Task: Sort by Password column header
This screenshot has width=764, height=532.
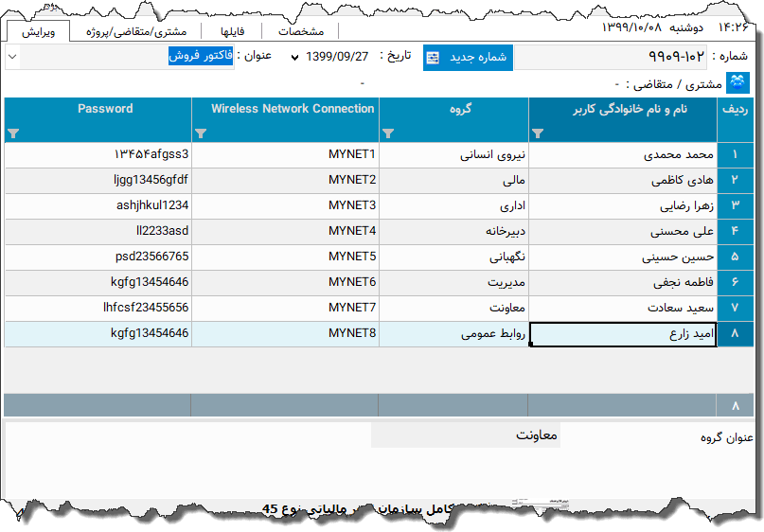Action: [x=98, y=120]
